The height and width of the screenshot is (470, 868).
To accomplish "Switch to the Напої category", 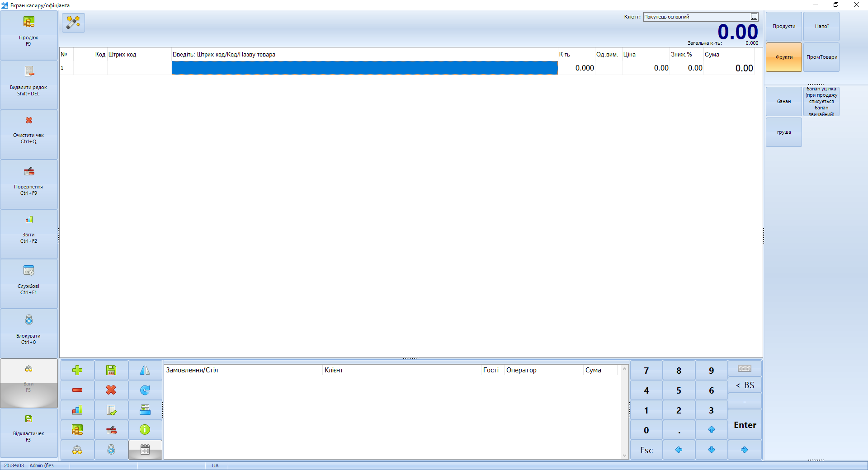I will click(x=821, y=26).
